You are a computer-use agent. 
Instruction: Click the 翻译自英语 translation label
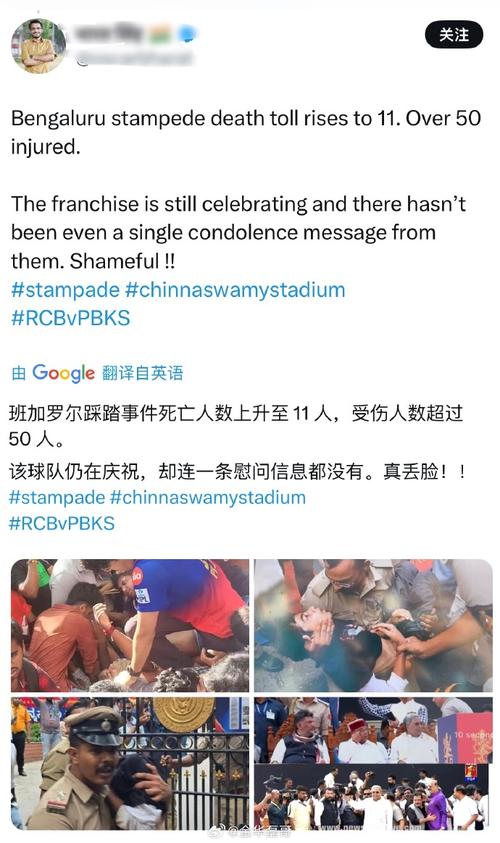(142, 373)
